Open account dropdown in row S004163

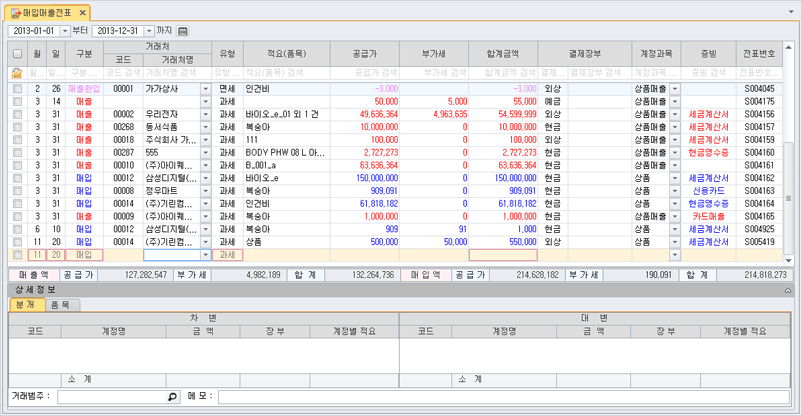tap(675, 191)
